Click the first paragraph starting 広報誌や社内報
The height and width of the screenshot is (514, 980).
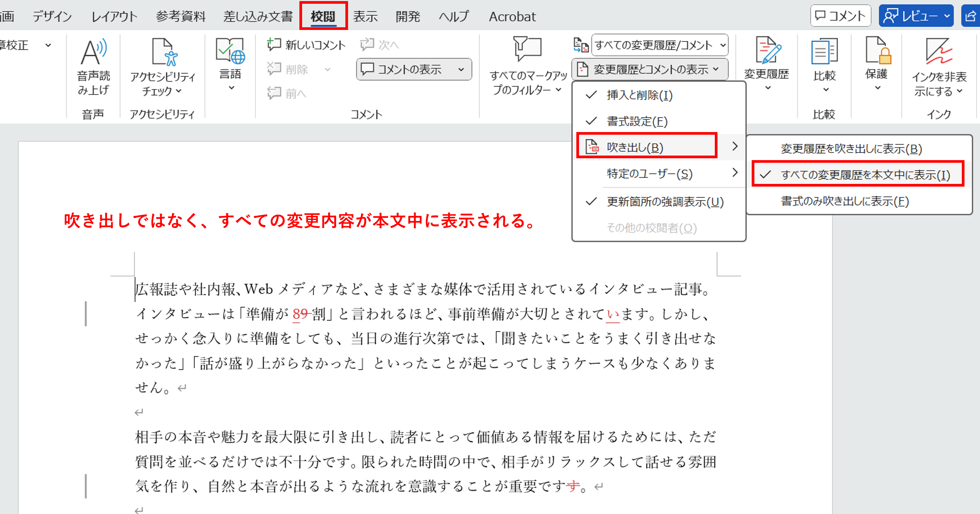(x=425, y=338)
